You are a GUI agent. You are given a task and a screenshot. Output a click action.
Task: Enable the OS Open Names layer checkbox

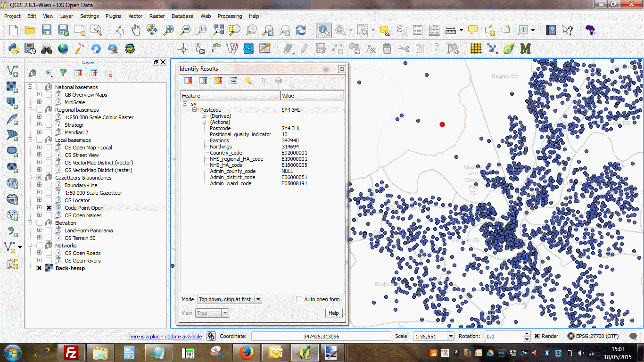tap(49, 215)
